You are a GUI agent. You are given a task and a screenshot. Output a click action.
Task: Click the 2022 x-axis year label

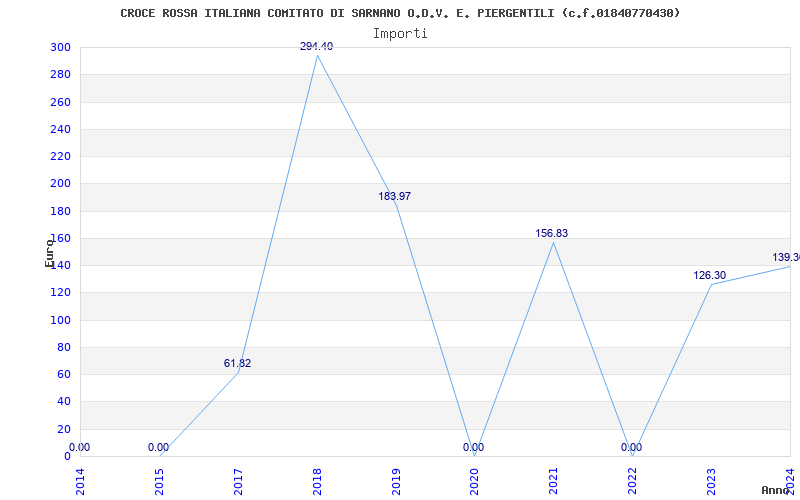tap(633, 481)
